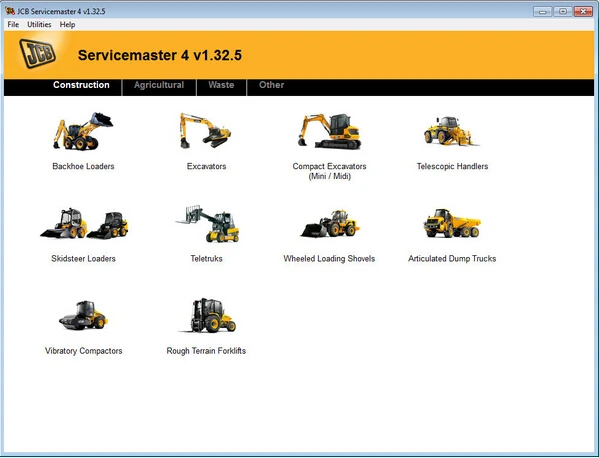
Task: Open the Help menu
Action: click(x=67, y=24)
